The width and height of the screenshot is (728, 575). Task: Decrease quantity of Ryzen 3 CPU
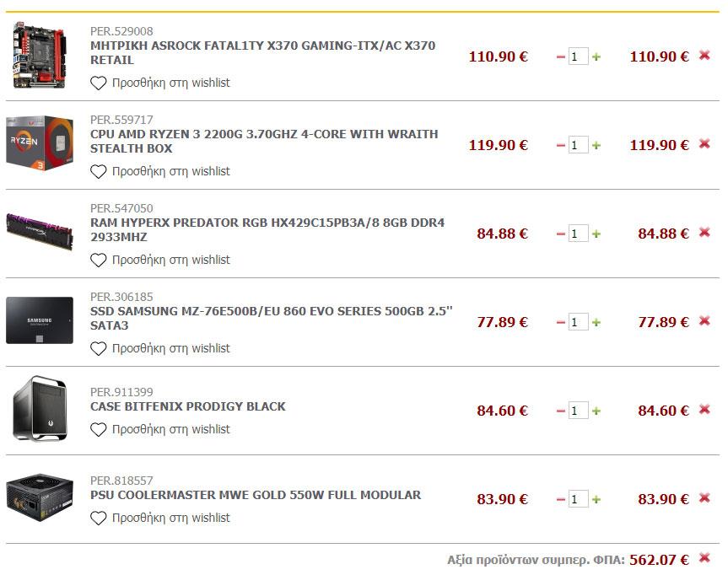click(x=560, y=145)
